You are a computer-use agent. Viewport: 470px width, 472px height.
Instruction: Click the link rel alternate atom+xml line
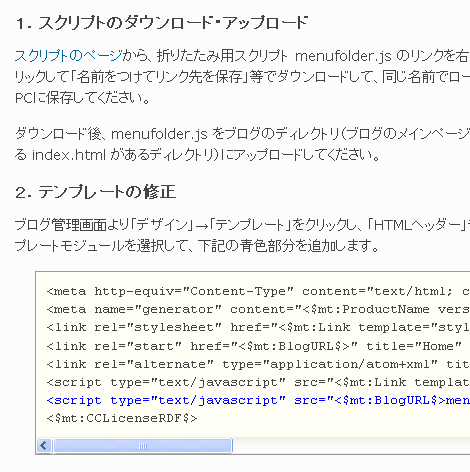258,364
